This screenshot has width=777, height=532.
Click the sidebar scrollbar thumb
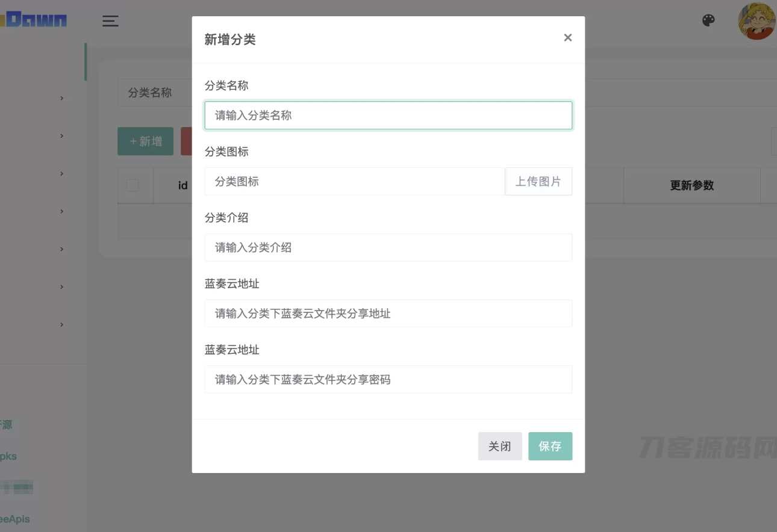(x=86, y=61)
